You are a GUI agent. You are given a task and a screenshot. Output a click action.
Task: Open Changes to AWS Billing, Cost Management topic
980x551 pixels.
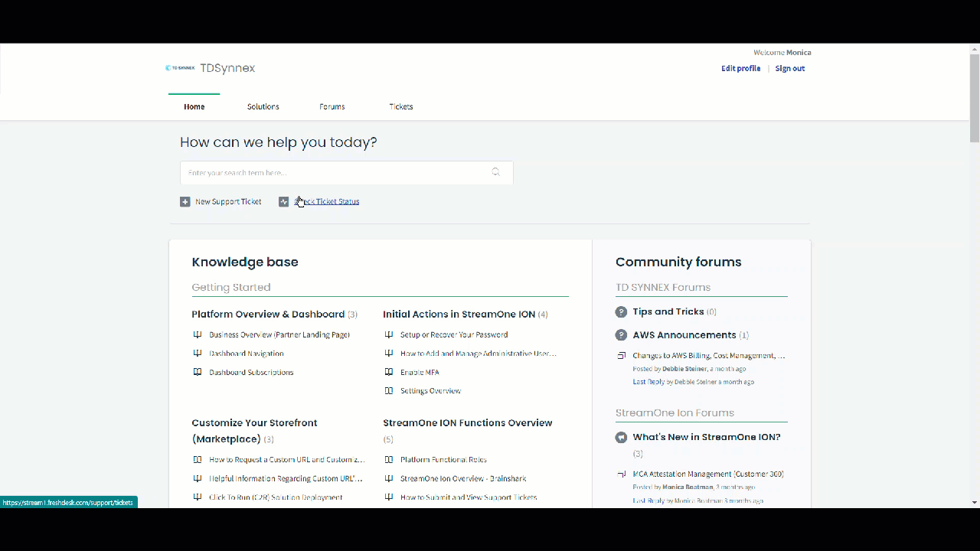point(709,356)
